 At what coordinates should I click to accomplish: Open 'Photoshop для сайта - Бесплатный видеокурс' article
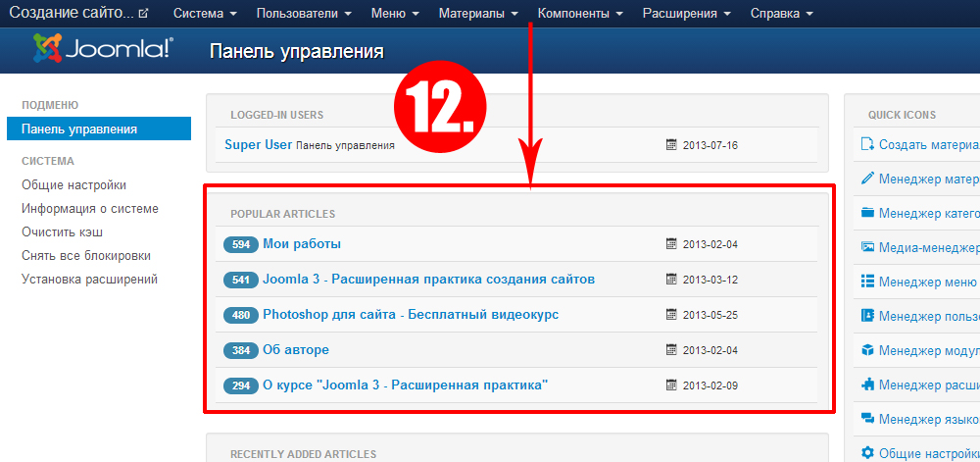tap(411, 315)
